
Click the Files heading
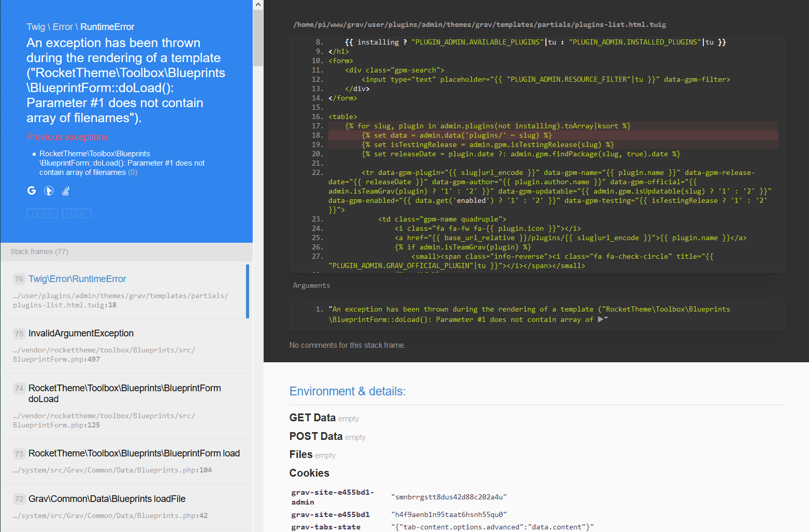click(301, 454)
